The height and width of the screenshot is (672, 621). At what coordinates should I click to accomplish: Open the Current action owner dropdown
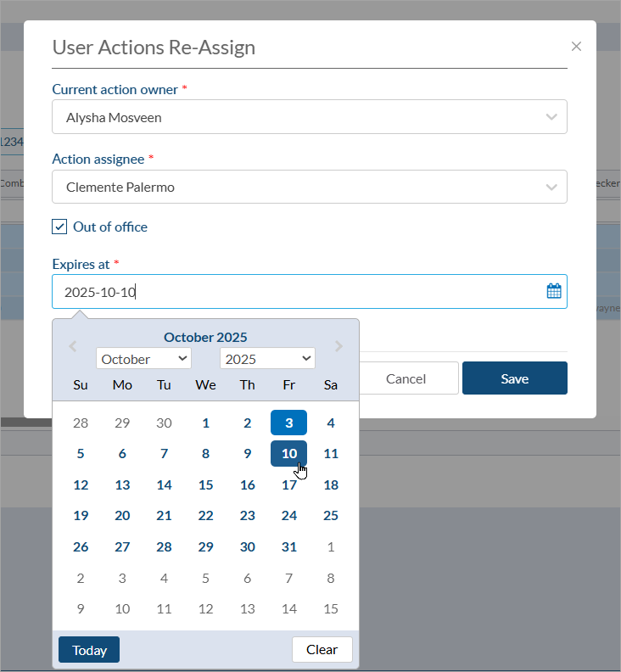(x=309, y=117)
